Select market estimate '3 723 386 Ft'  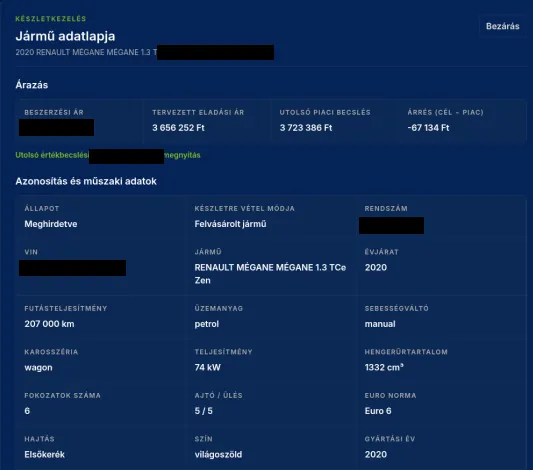(x=306, y=128)
